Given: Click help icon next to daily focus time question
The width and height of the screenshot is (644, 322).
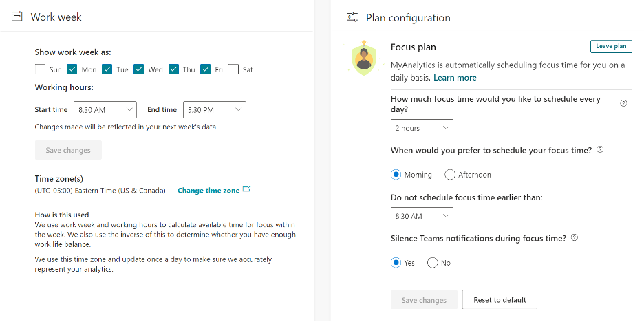Looking at the screenshot, I should [x=623, y=103].
